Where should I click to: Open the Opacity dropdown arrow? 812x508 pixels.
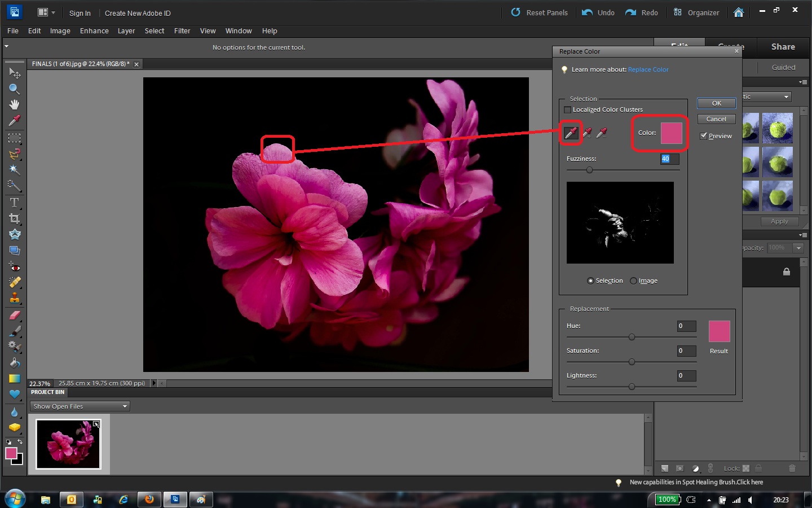(798, 248)
